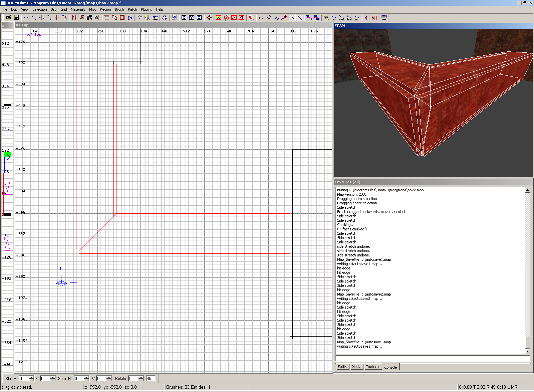534x392 pixels.
Task: Toggle the Y axis lock button
Action: 192,18
